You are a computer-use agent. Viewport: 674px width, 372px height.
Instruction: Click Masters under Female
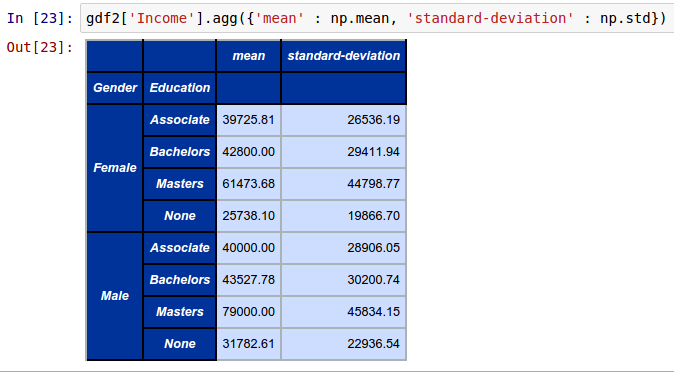pos(180,184)
